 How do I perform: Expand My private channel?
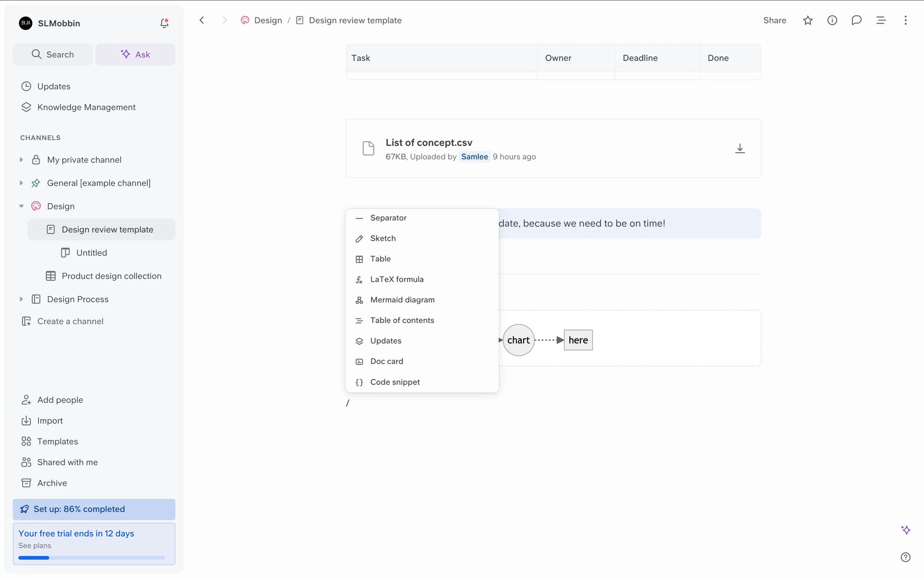[x=21, y=159]
